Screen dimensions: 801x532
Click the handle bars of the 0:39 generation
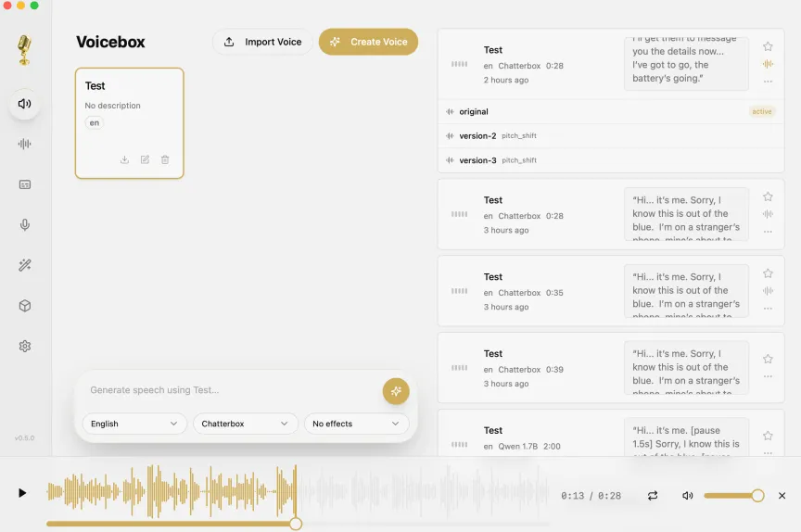(459, 368)
